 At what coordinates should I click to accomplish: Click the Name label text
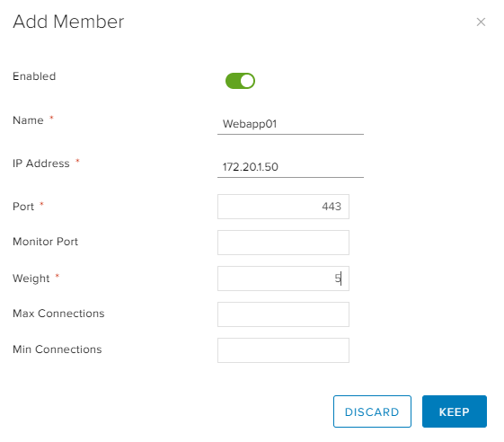pyautogui.click(x=28, y=120)
